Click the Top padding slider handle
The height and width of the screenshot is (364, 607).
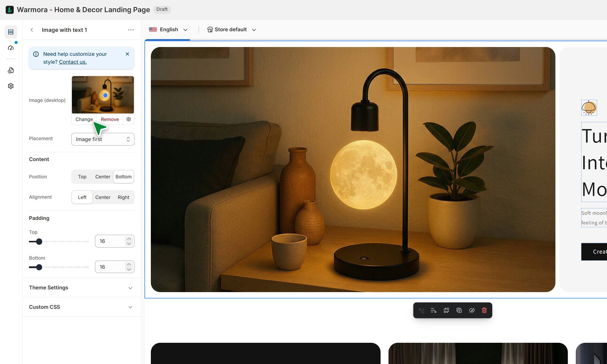(x=39, y=241)
